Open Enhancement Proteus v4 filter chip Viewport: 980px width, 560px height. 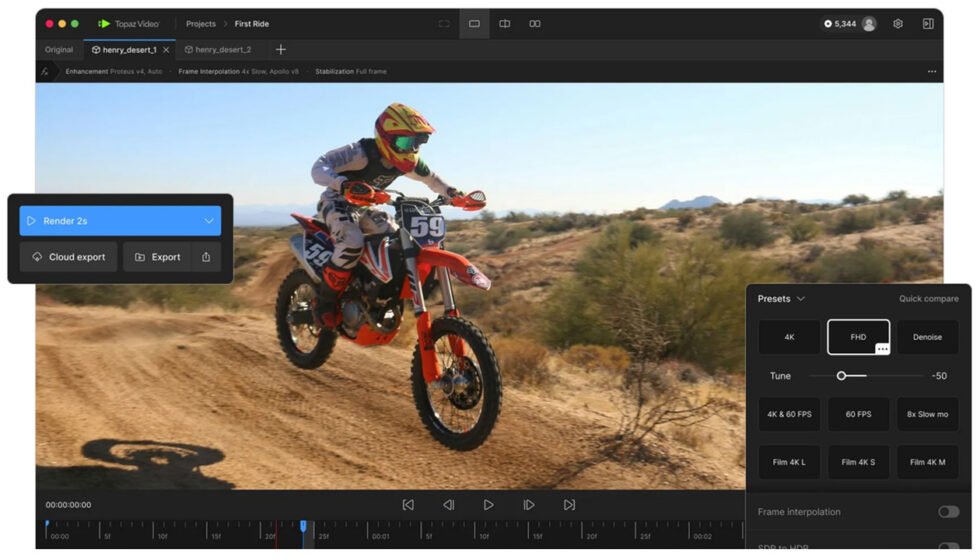pyautogui.click(x=114, y=71)
